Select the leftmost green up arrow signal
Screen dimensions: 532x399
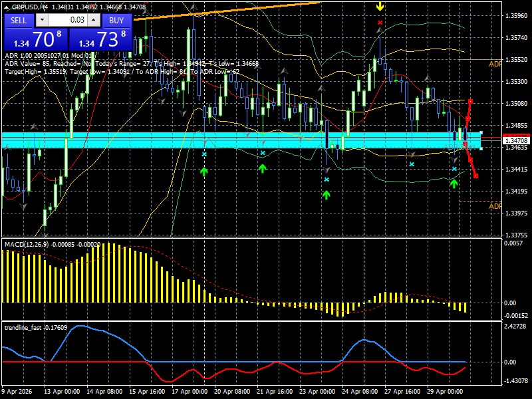pyautogui.click(x=203, y=172)
